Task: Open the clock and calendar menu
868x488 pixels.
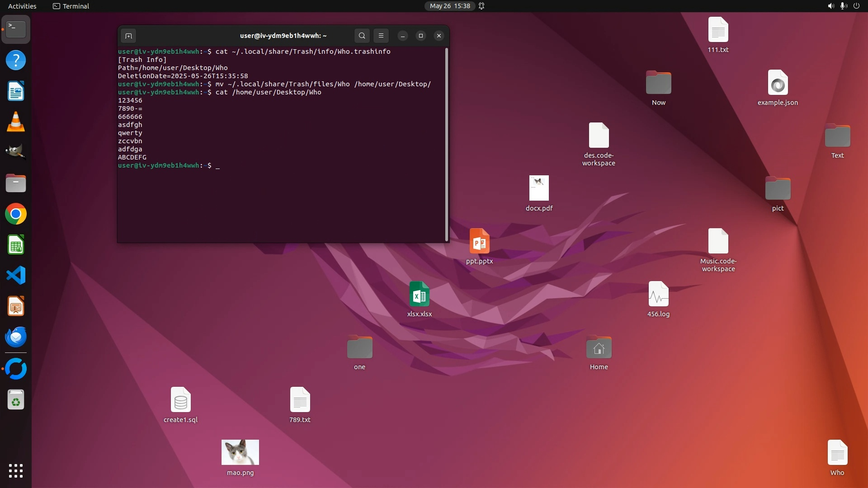Action: coord(449,6)
